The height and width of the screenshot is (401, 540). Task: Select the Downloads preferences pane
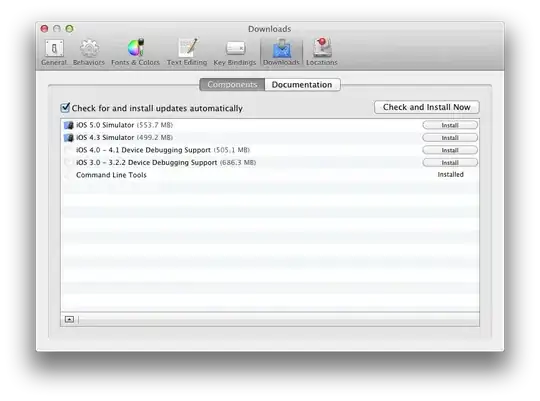coord(281,52)
